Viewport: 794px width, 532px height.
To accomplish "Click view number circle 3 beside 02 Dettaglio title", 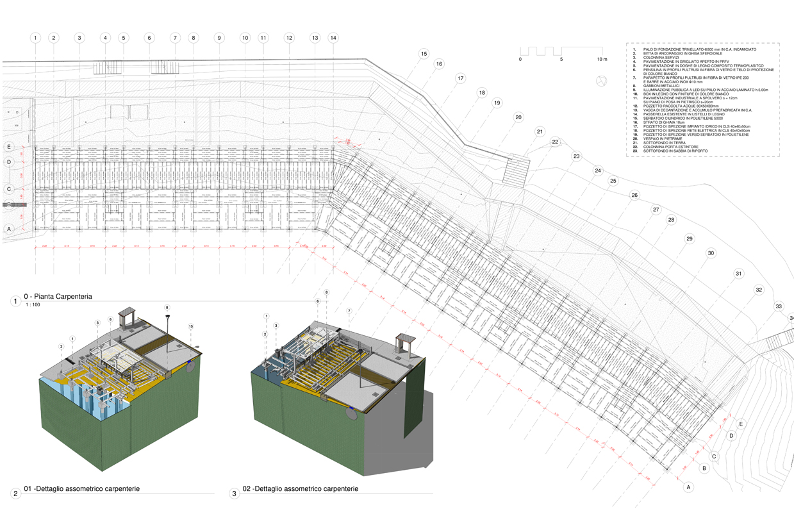I will point(235,494).
